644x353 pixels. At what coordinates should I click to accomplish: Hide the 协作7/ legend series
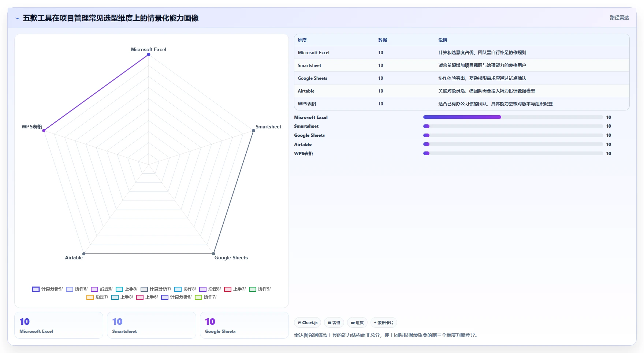click(205, 297)
